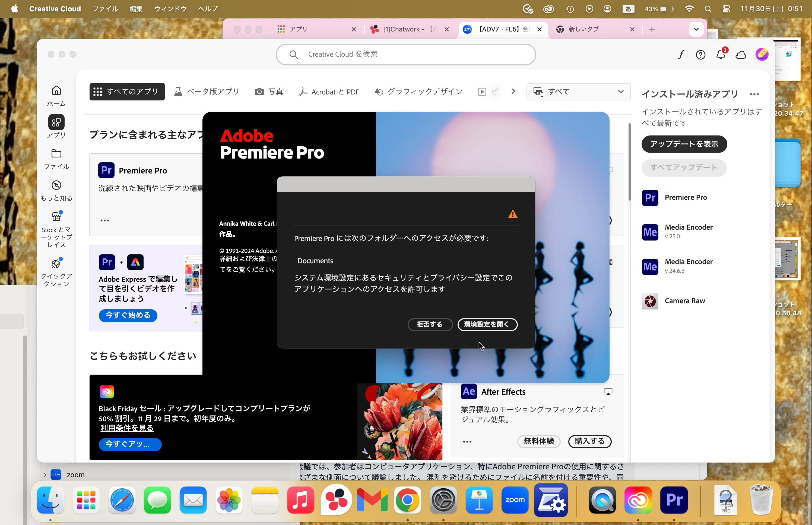The image size is (812, 525).
Task: Switch to ベータ版アプリ tab
Action: coord(207,91)
